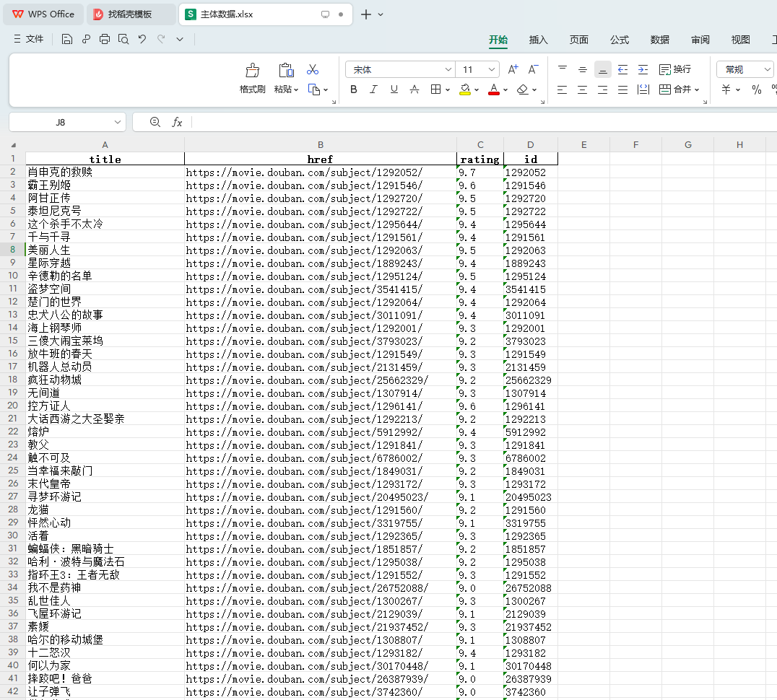This screenshot has width=777, height=700.
Task: Click the Save icon in quick toolbar
Action: (x=67, y=39)
